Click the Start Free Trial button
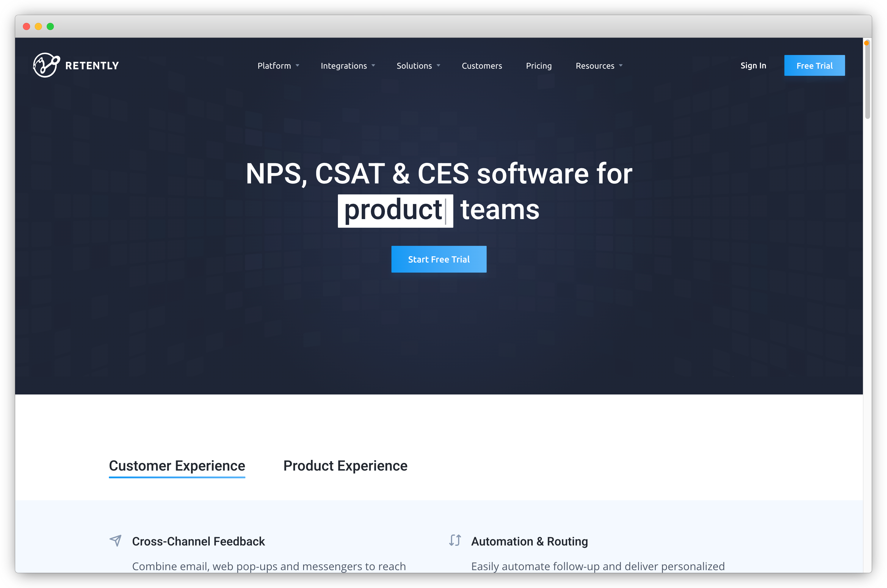 (439, 259)
